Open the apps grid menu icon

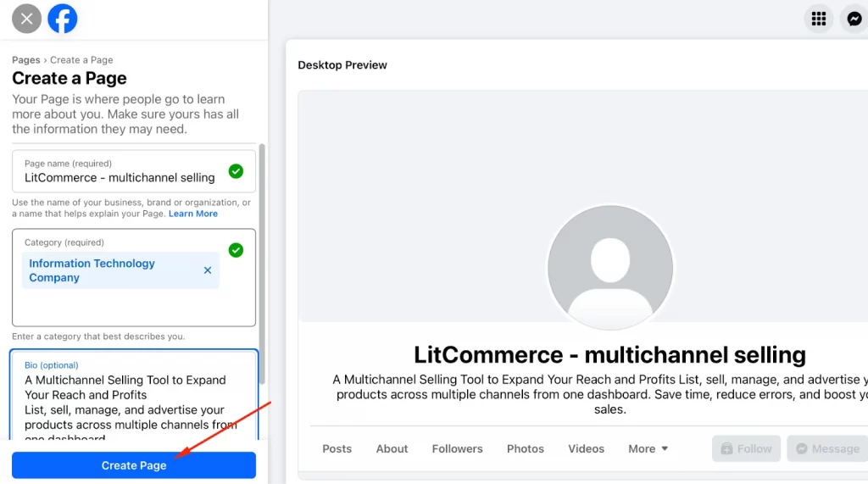pos(819,19)
